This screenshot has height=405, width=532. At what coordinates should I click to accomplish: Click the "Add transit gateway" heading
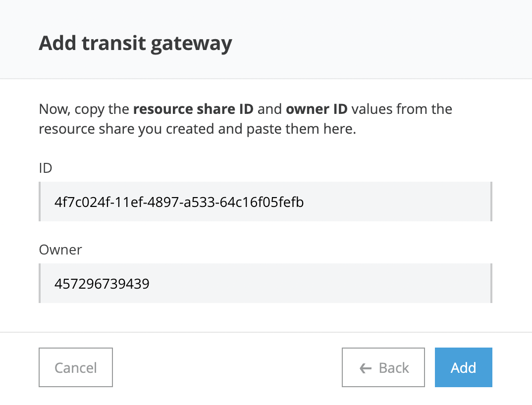click(135, 44)
